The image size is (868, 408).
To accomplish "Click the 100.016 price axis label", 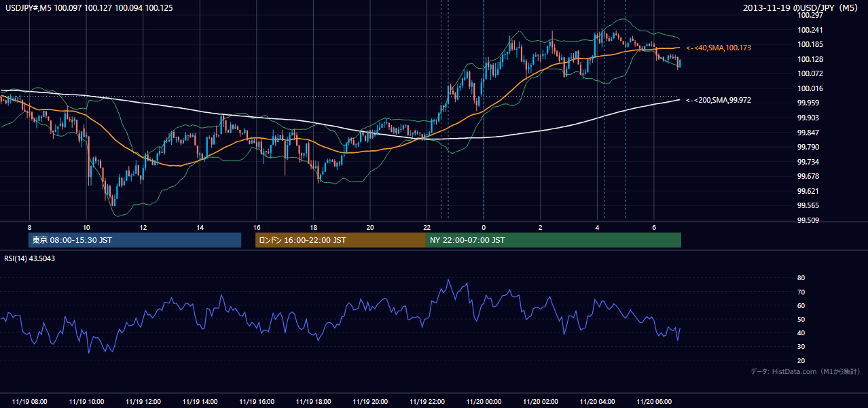I will pos(810,88).
